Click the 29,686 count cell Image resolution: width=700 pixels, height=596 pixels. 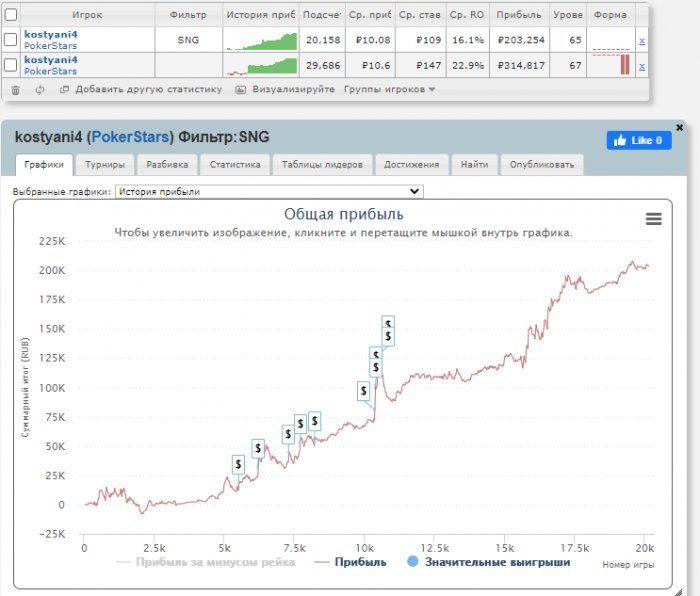pyautogui.click(x=323, y=66)
